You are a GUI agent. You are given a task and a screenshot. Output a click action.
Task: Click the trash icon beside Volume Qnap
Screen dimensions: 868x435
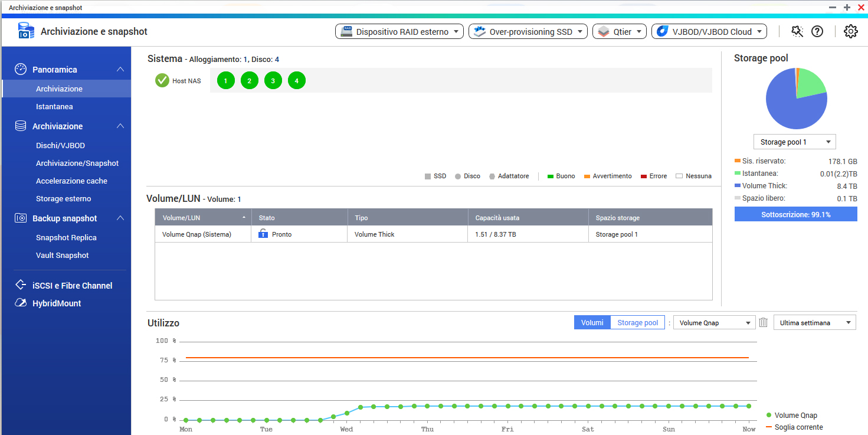[764, 323]
